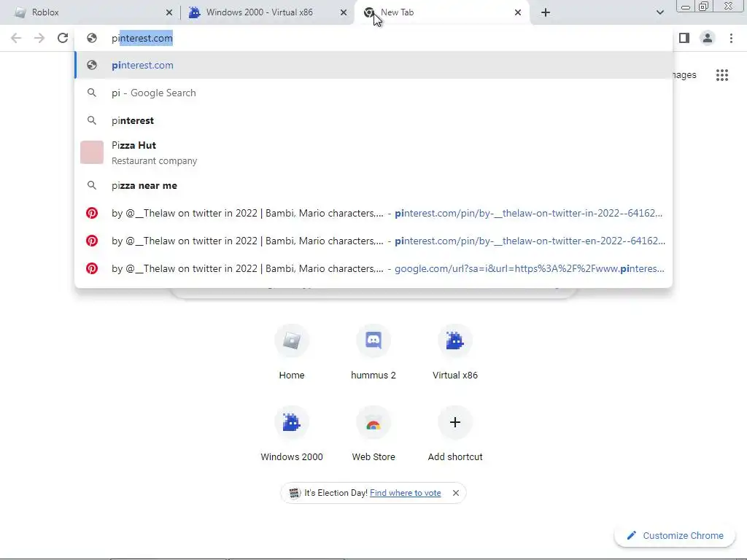Click magnifier icon beside 'pizza near me'
747x560 pixels.
[x=92, y=186]
